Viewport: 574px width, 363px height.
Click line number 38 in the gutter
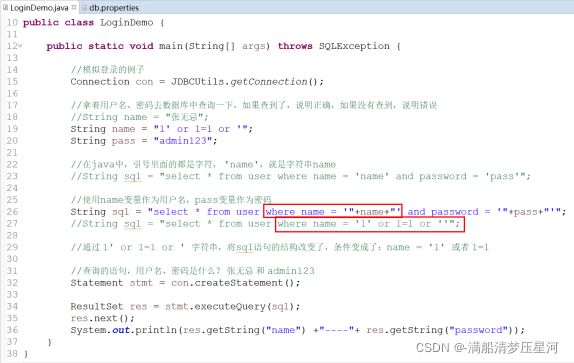pyautogui.click(x=12, y=353)
